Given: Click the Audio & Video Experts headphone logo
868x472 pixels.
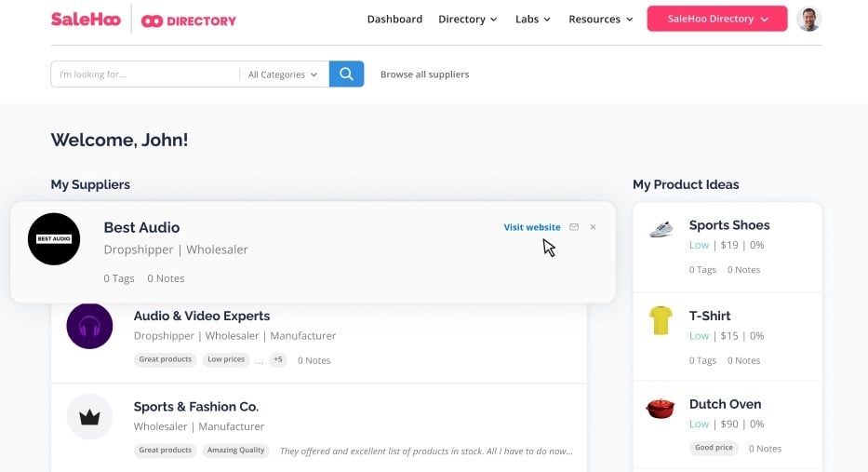Looking at the screenshot, I should (89, 326).
